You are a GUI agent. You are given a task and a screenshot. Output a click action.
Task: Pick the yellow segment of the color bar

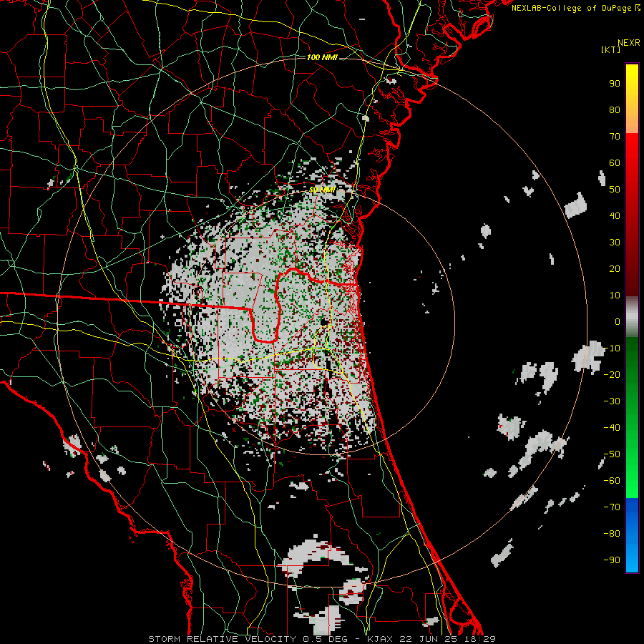632,99
